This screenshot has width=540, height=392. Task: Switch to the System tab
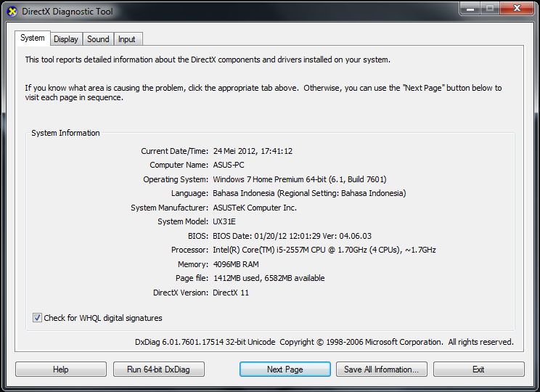tap(33, 38)
